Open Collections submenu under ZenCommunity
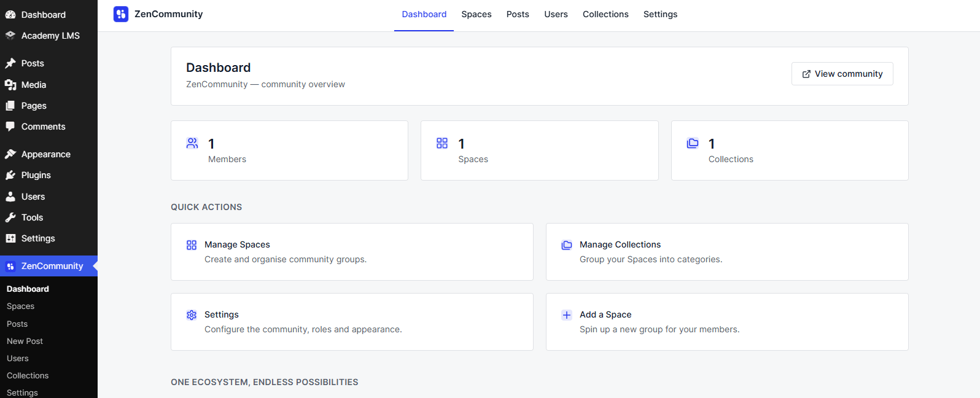980x398 pixels. pos(28,375)
